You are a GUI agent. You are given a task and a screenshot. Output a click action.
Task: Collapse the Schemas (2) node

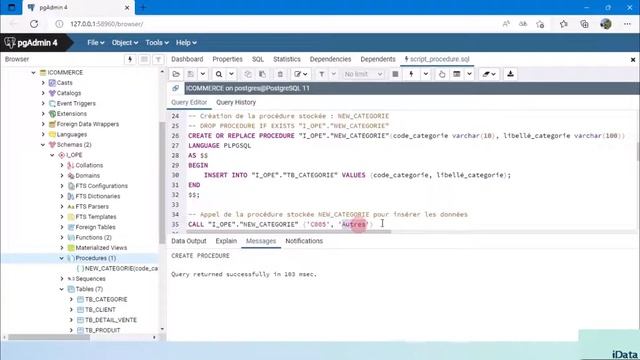[x=43, y=144]
